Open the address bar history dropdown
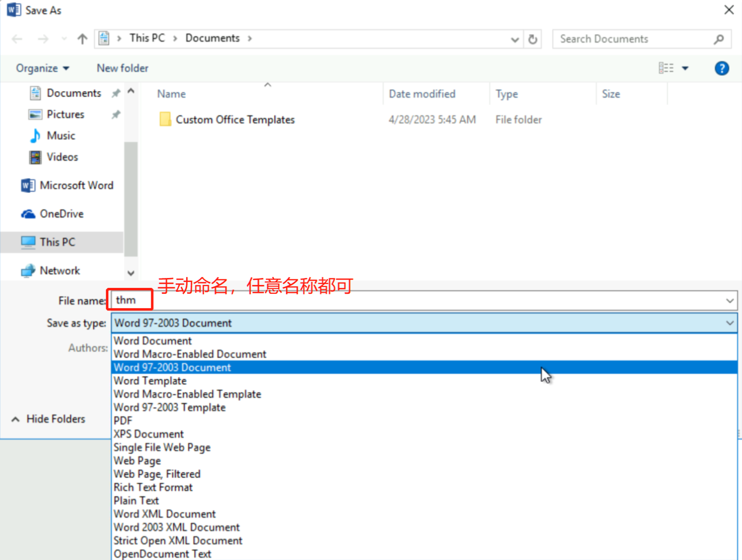742x560 pixels. (515, 39)
